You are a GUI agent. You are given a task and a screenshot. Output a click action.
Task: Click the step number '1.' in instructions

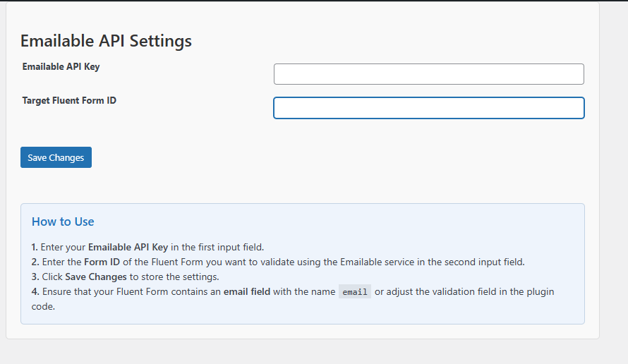[x=35, y=247]
